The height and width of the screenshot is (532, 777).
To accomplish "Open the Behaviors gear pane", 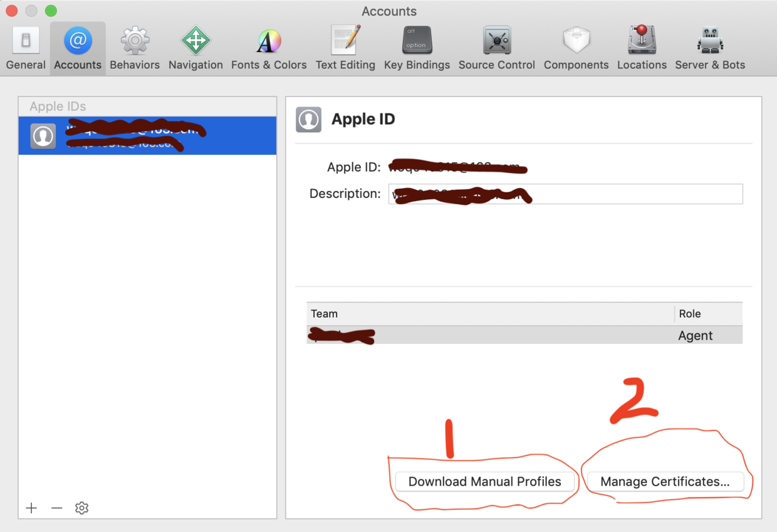I will pyautogui.click(x=135, y=49).
